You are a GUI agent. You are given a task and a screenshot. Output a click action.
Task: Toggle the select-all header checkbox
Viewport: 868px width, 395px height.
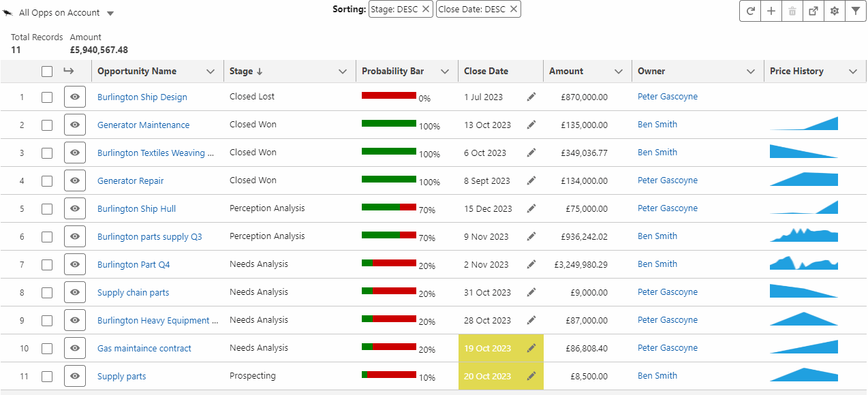tap(47, 72)
